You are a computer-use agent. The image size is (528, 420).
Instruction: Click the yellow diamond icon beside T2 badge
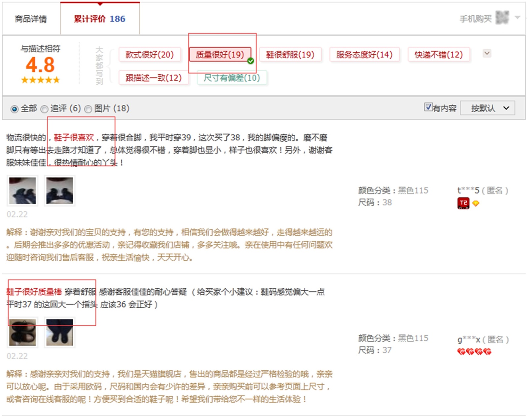pos(476,204)
